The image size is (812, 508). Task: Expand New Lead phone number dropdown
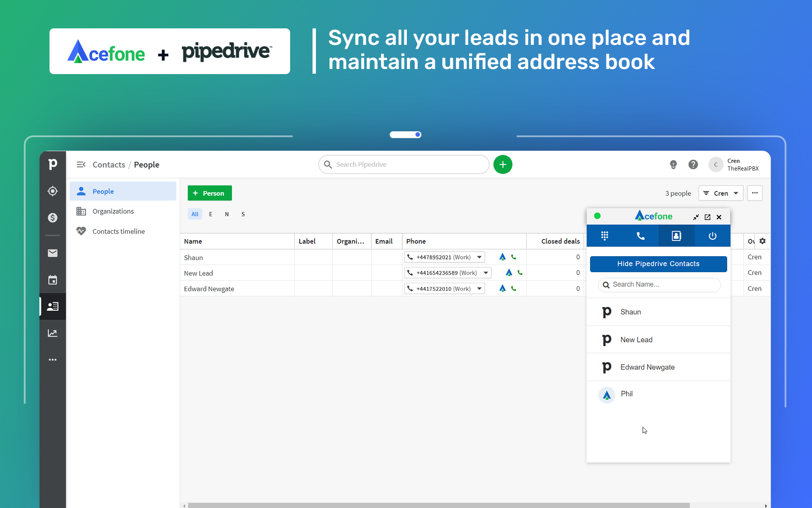coord(486,273)
